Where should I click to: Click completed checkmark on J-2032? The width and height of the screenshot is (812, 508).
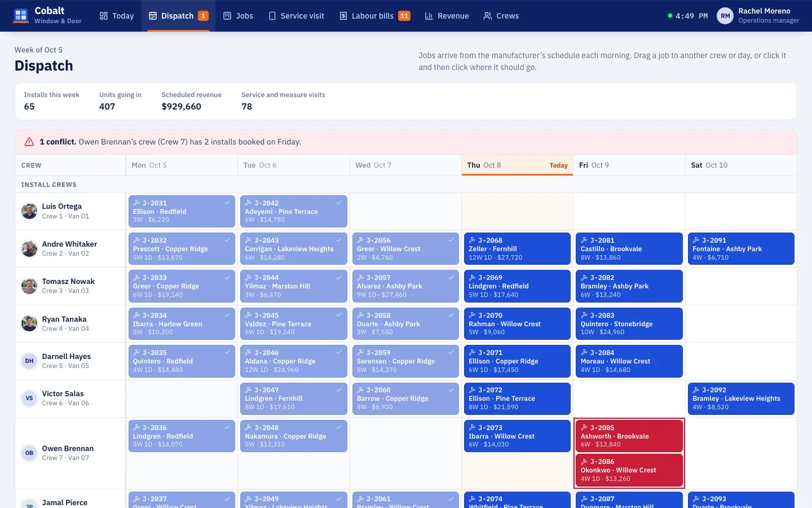pyautogui.click(x=227, y=240)
